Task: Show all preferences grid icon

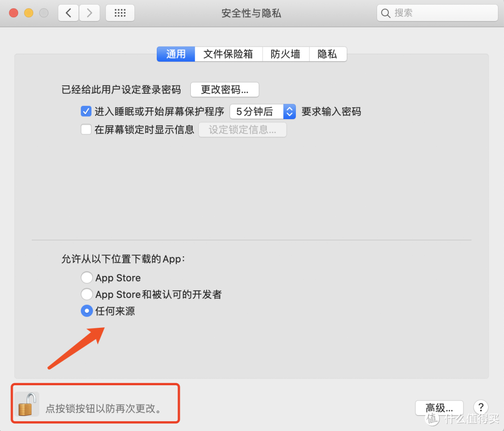Action: [x=120, y=13]
